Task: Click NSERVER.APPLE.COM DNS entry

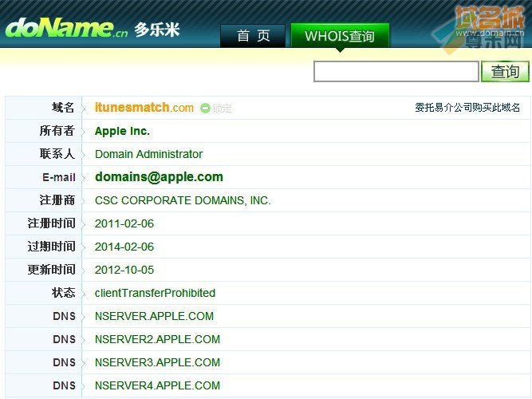Action: point(155,316)
